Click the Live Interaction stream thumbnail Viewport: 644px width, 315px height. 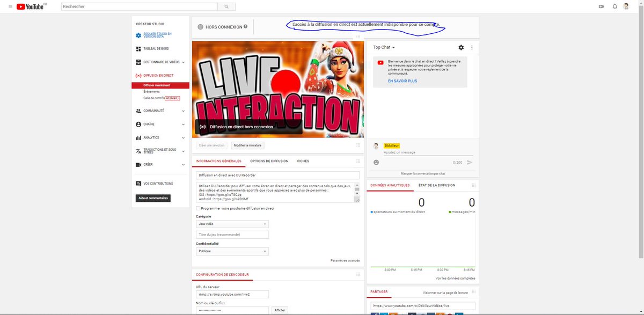tap(278, 89)
